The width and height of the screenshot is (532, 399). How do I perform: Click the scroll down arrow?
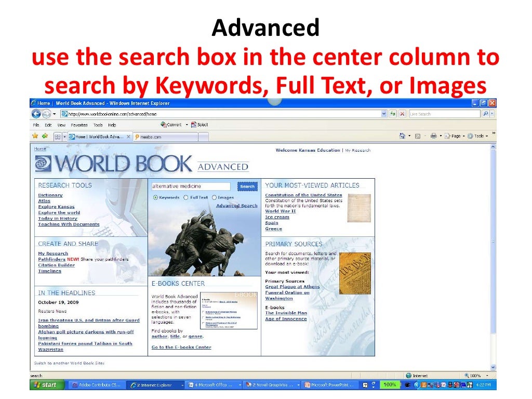coord(493,367)
